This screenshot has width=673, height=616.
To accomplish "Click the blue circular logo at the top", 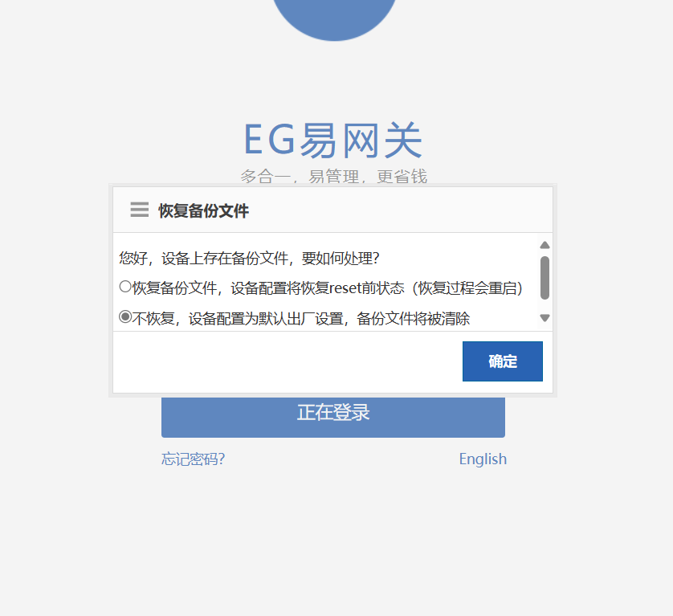I will pos(334,17).
